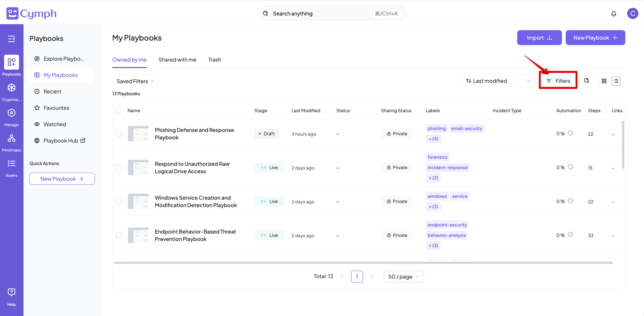Click the horizontal table scrollbar

[363, 263]
